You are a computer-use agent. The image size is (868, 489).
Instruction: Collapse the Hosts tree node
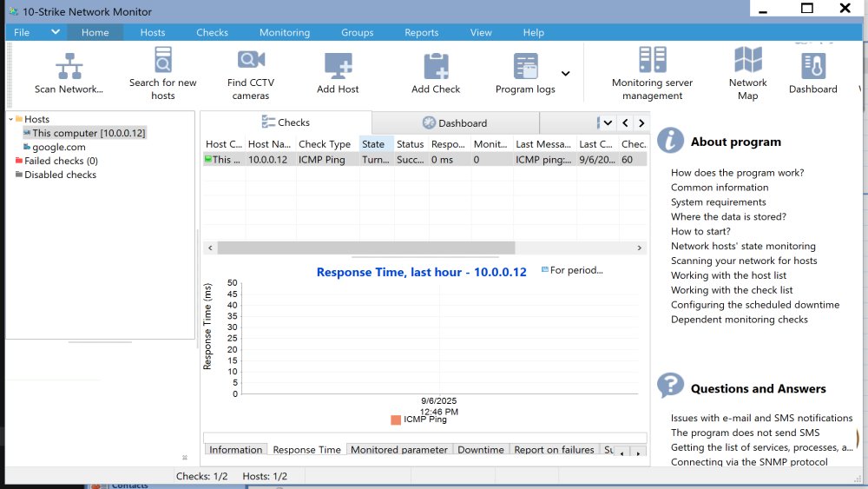point(10,119)
